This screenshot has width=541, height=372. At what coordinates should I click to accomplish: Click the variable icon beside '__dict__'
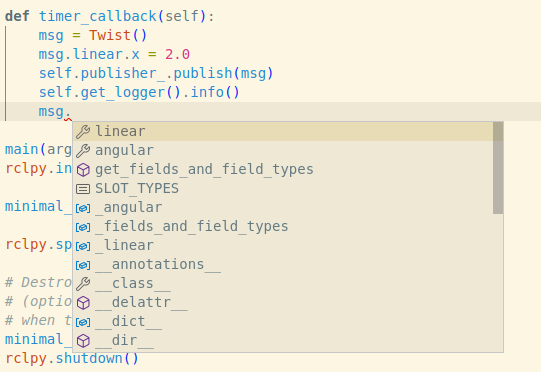click(x=83, y=322)
